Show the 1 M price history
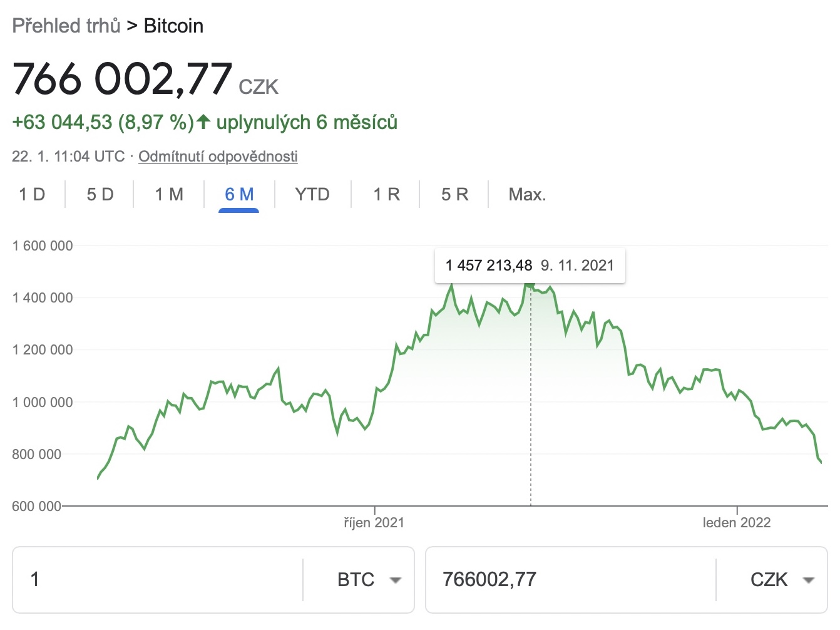This screenshot has height=630, width=840. 169,195
